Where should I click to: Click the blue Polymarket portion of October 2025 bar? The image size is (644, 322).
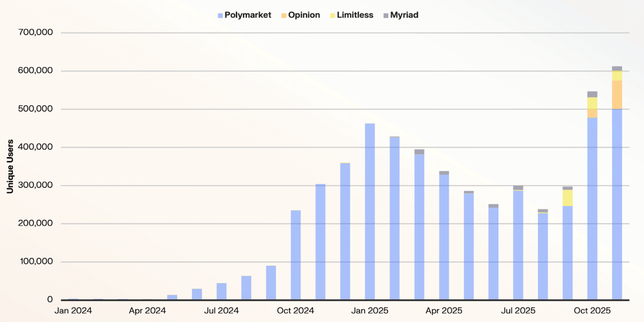[592, 208]
